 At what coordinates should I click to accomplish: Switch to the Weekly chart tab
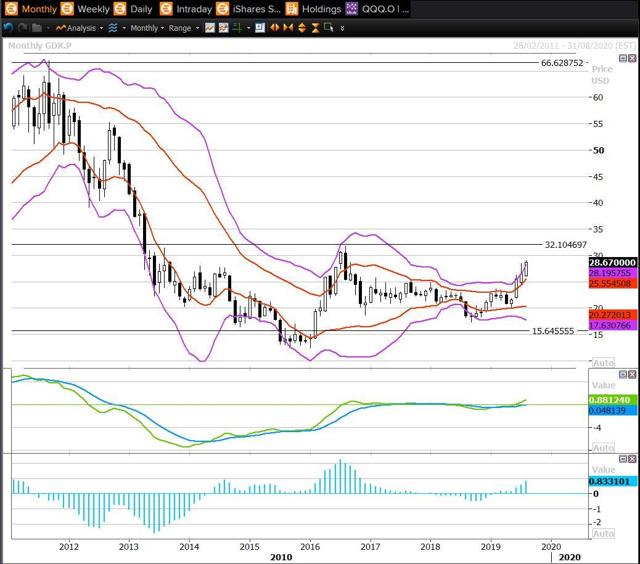(x=86, y=9)
